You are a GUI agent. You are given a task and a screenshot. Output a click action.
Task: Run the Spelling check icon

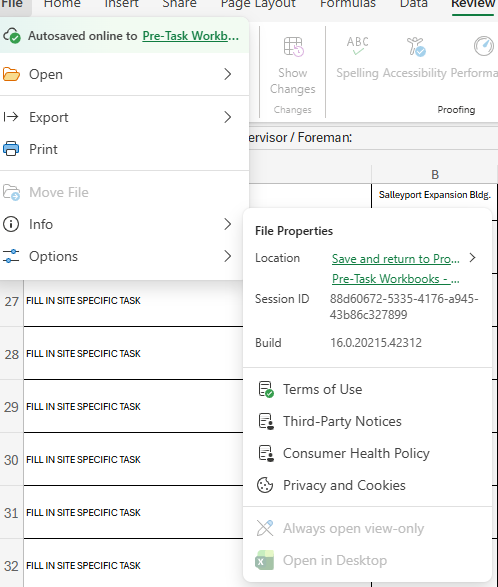tap(357, 46)
